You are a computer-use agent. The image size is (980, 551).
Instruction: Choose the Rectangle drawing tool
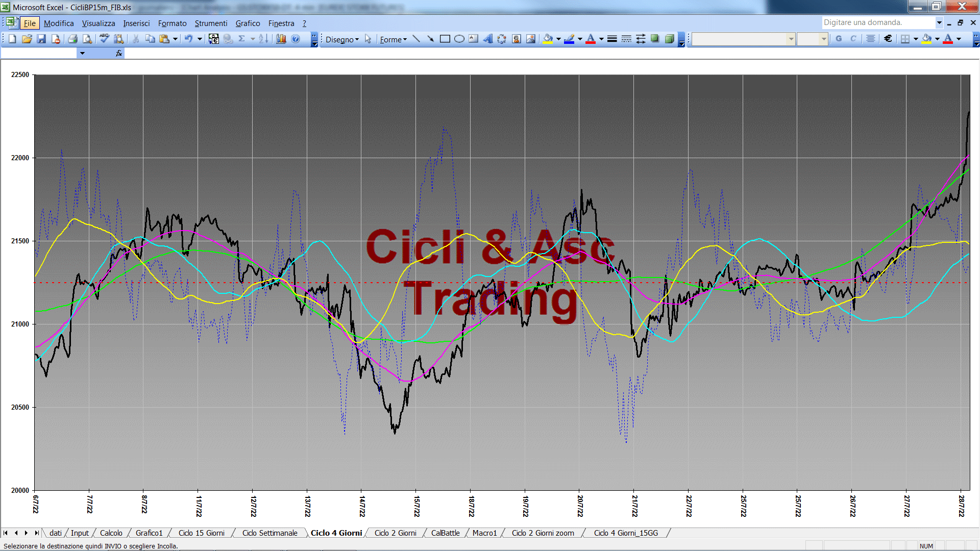tap(445, 39)
